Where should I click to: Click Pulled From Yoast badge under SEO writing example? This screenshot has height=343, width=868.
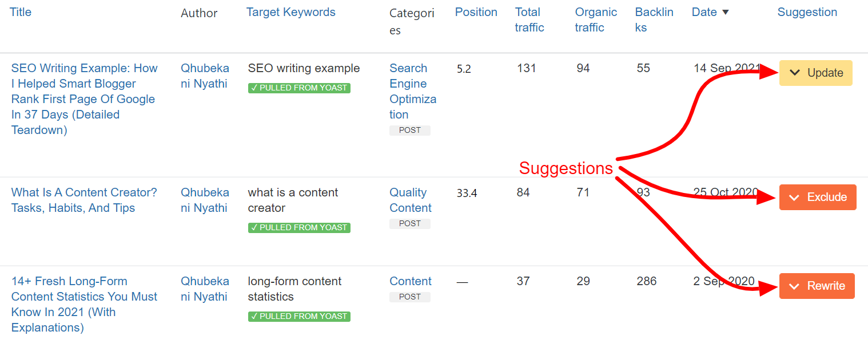tap(299, 88)
